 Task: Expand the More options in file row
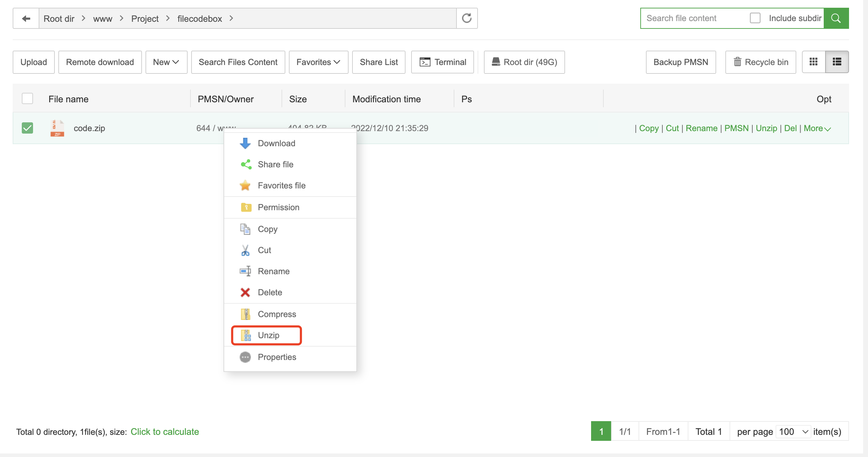coord(817,128)
